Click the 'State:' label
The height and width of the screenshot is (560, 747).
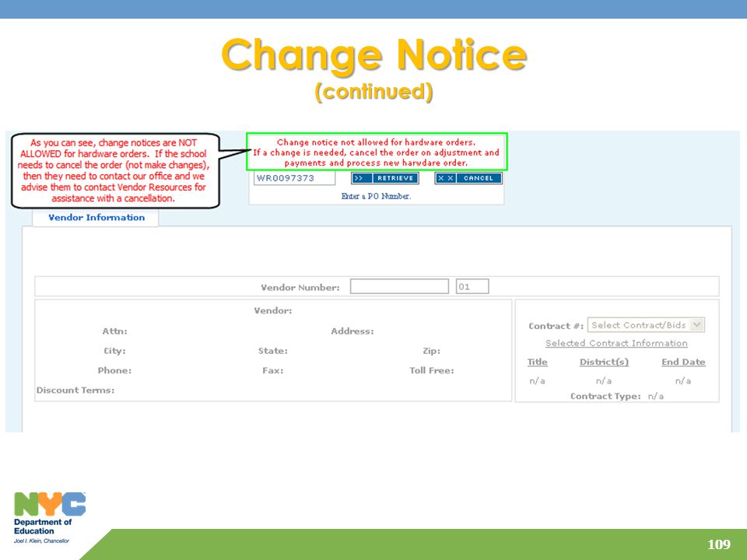pos(273,351)
